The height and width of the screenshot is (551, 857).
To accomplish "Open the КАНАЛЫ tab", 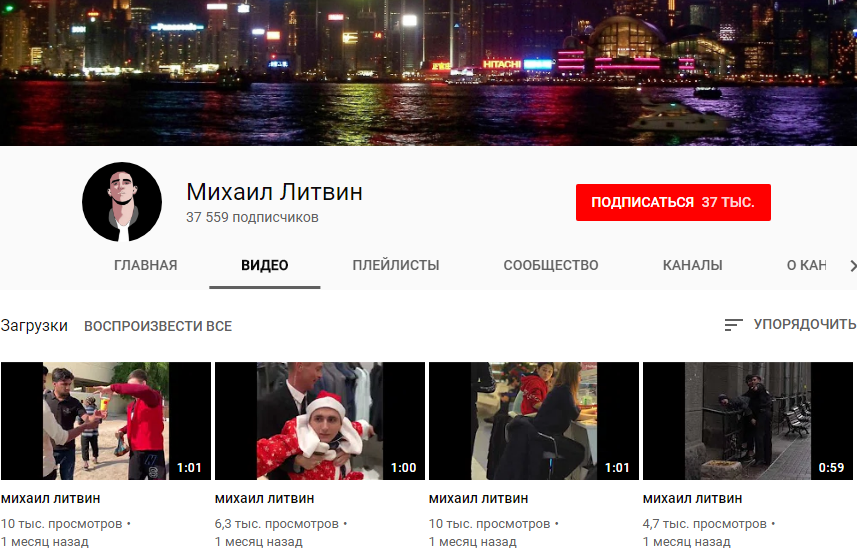I will click(x=693, y=266).
